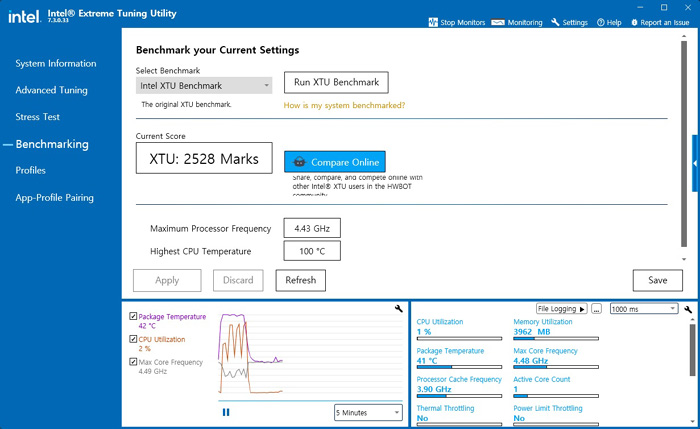
Task: Select Benchmarking in the sidebar
Action: 52,144
